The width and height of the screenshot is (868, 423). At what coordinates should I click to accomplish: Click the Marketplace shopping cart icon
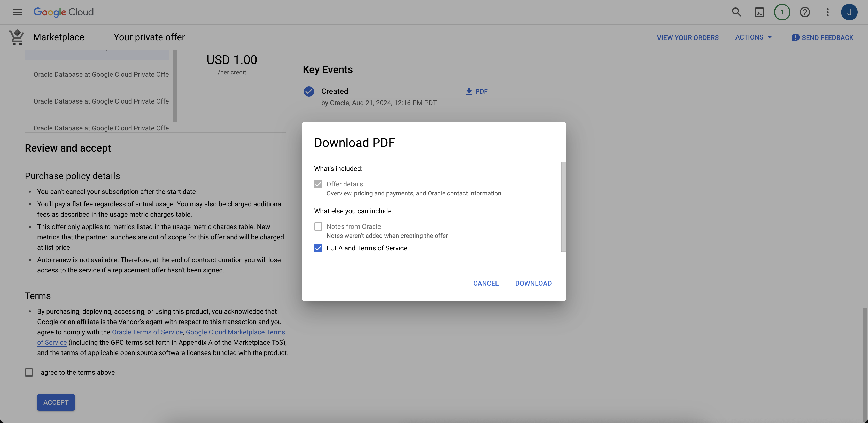[16, 37]
